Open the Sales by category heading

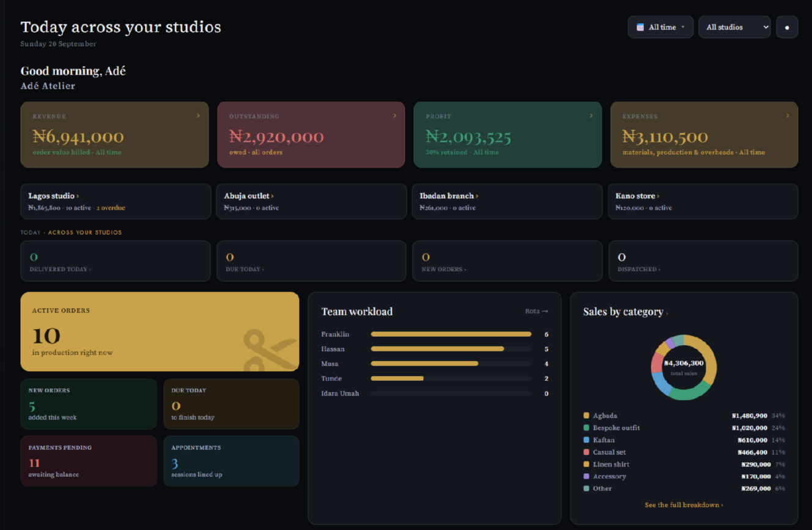[625, 312]
